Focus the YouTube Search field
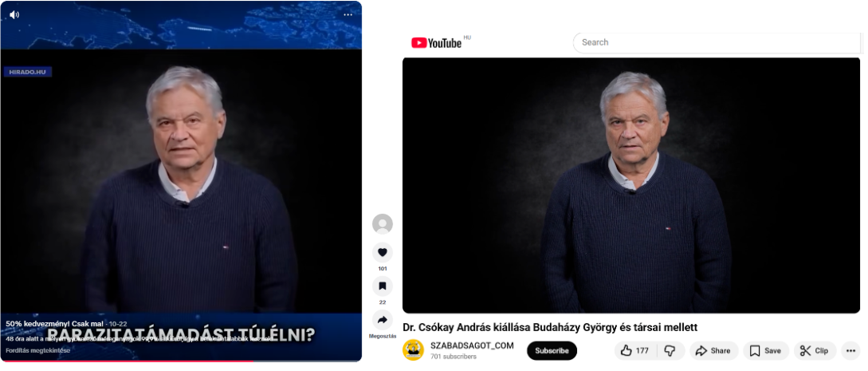 (717, 42)
